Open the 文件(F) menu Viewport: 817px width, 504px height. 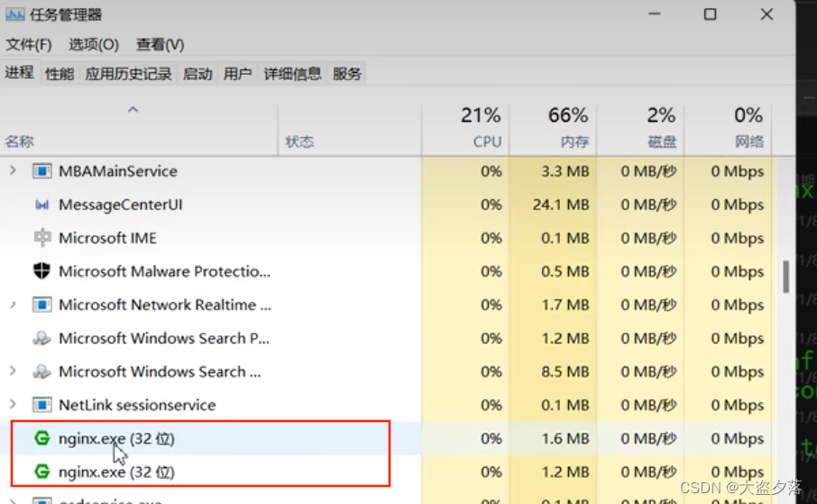[x=29, y=45]
